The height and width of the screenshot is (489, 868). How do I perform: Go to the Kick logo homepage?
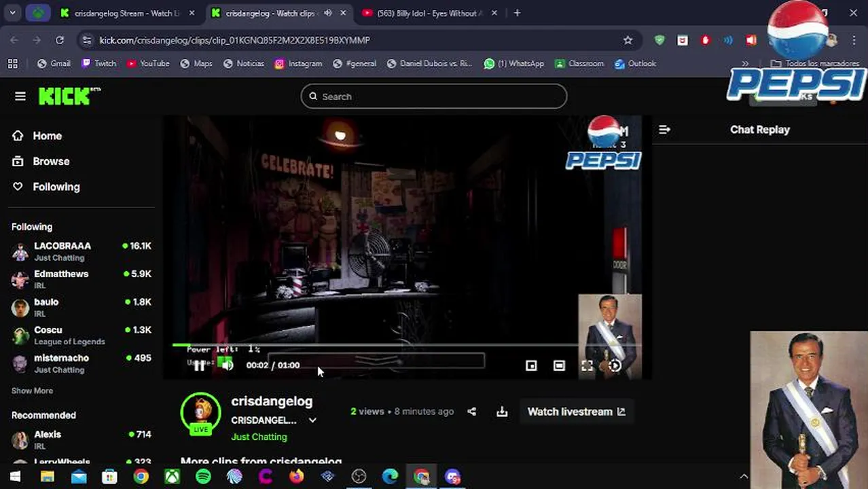(69, 96)
